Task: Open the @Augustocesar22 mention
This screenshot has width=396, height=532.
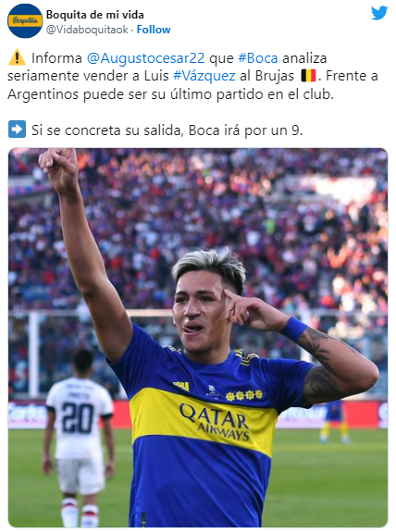Action: click(146, 58)
